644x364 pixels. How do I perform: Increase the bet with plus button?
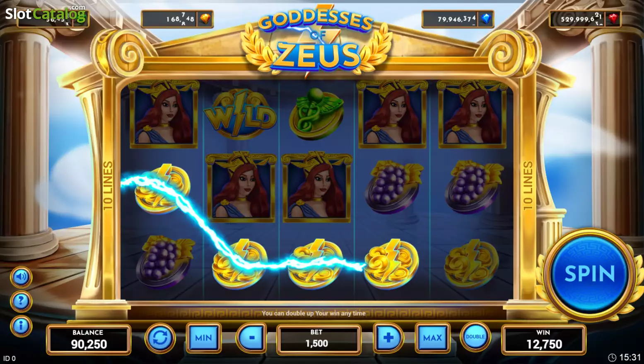click(388, 338)
